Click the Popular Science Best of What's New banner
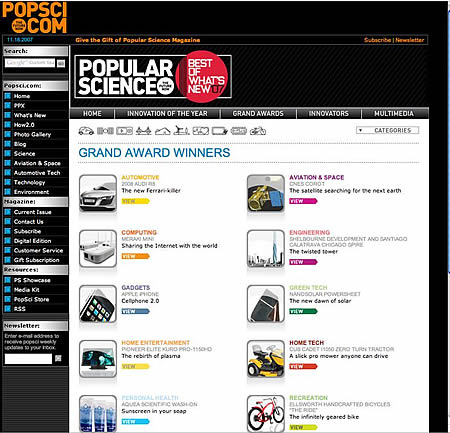 tap(153, 77)
